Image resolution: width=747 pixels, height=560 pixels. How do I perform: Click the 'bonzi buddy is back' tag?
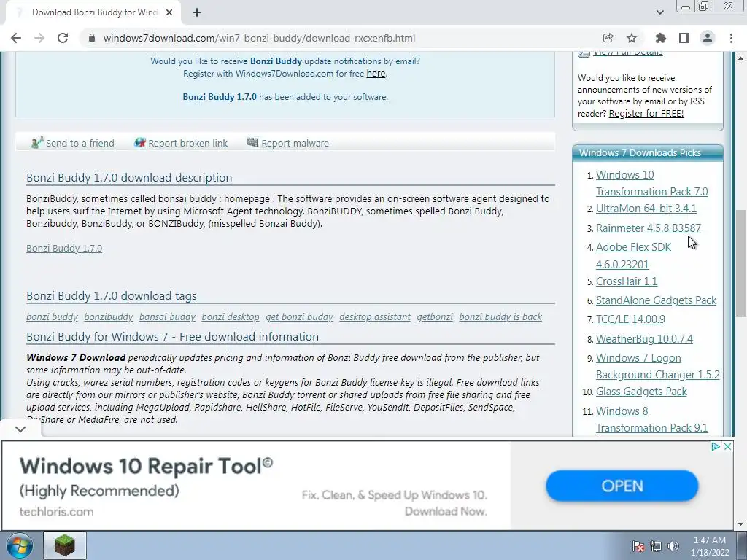coord(500,316)
